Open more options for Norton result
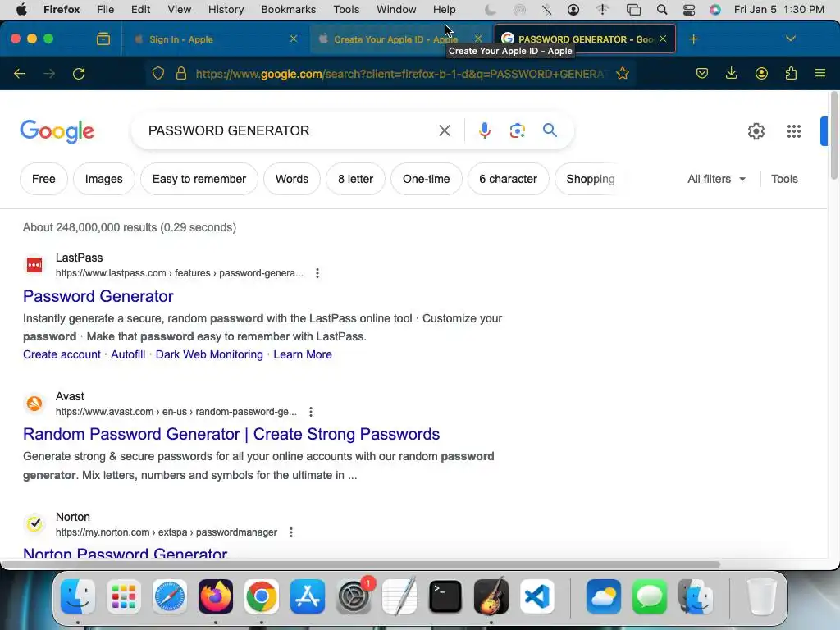This screenshot has height=630, width=840. coord(291,532)
